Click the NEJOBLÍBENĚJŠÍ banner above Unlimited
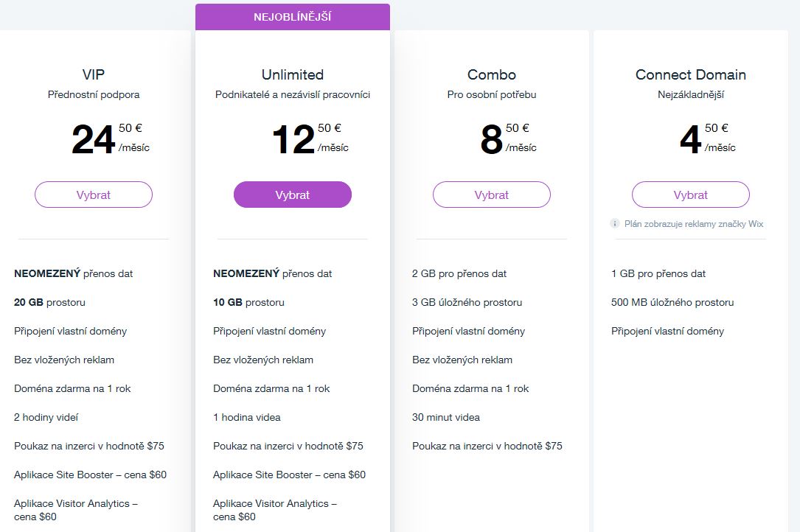Screen dimensions: 800x532 click(x=293, y=17)
